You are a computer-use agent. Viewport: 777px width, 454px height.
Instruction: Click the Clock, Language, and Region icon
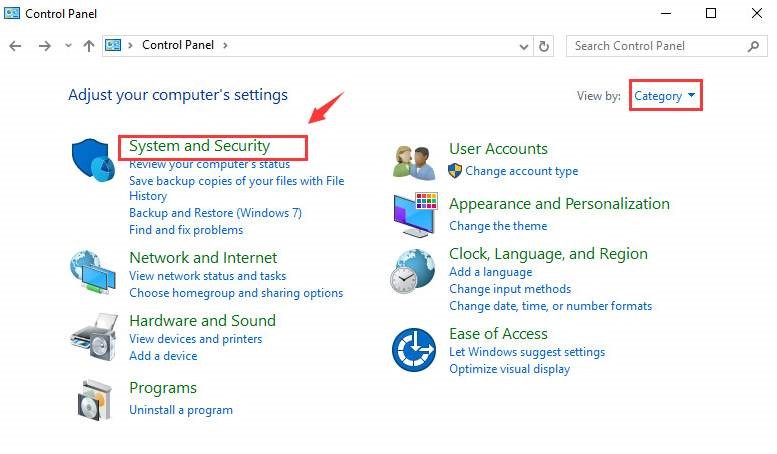414,268
